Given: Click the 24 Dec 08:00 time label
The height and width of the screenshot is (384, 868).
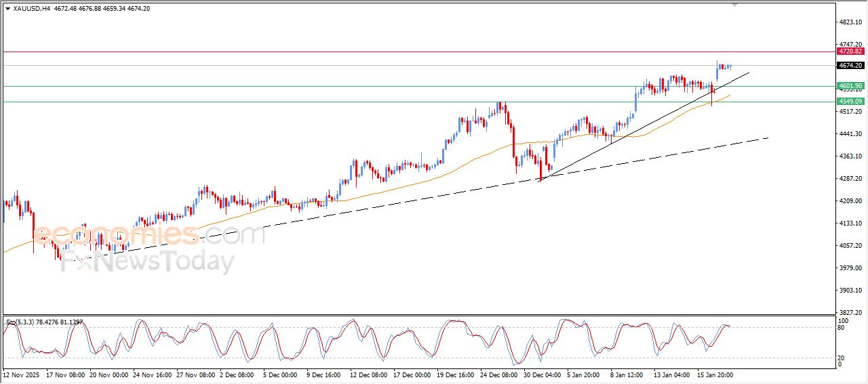Looking at the screenshot, I should pos(498,374).
